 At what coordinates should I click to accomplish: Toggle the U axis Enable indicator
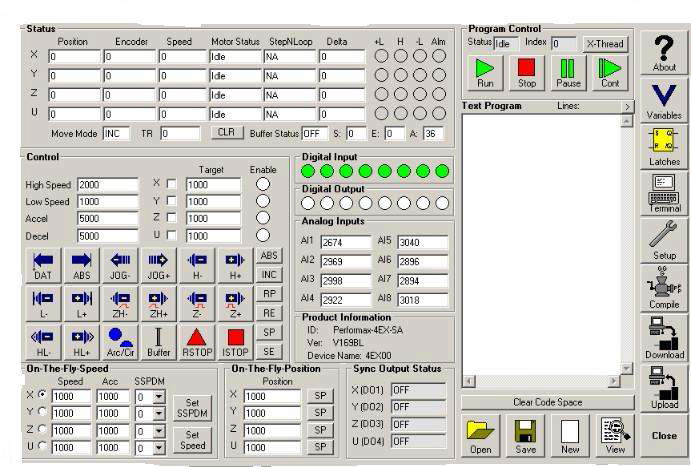[263, 235]
